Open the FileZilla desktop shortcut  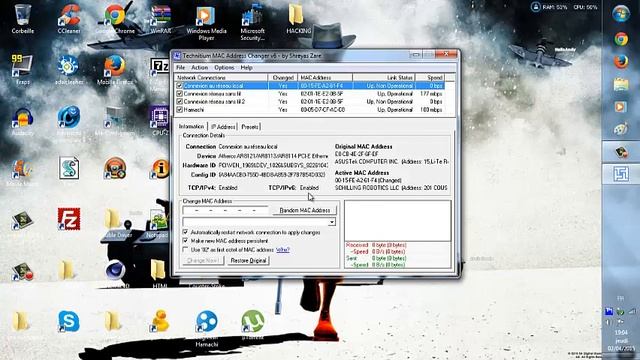pos(69,219)
